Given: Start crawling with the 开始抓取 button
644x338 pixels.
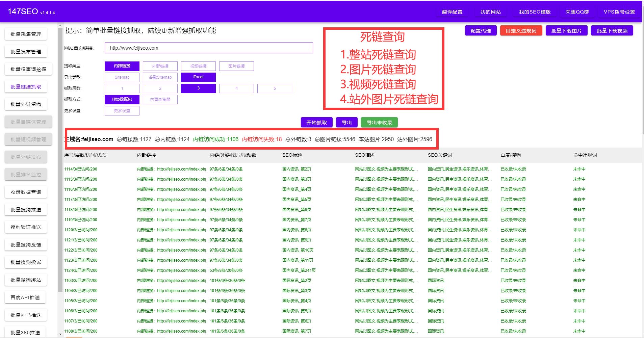Looking at the screenshot, I should (x=316, y=122).
